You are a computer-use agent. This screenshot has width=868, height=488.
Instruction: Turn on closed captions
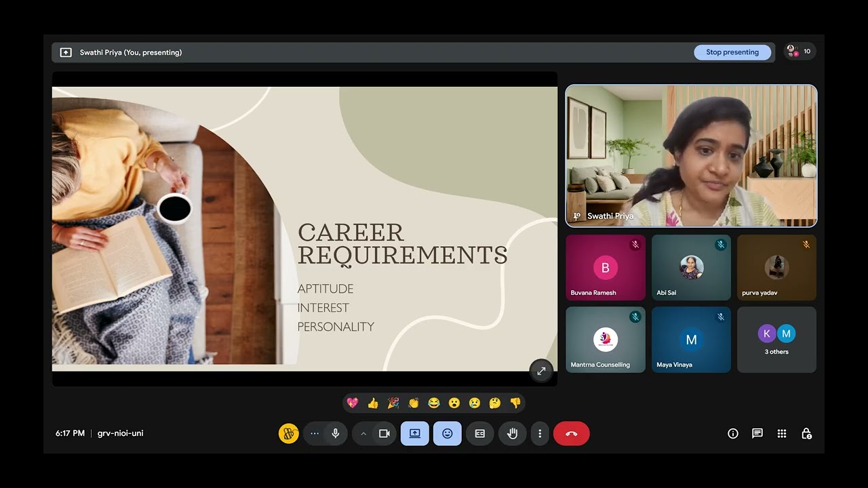tap(480, 434)
